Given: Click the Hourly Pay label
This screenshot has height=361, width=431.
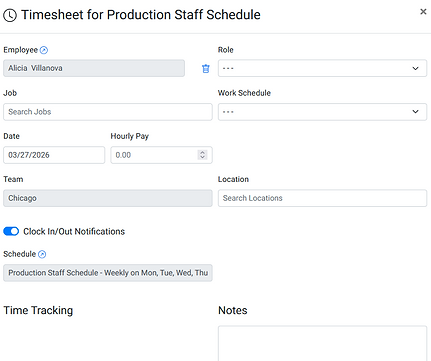Looking at the screenshot, I should (130, 136).
